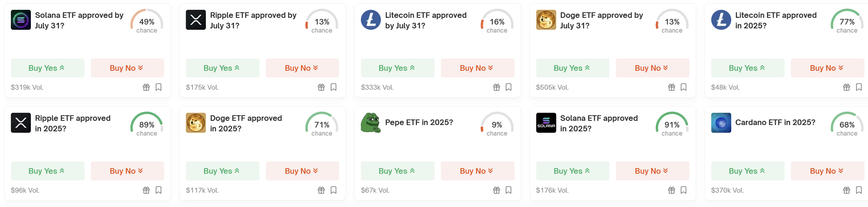
Task: Open the Ripple ETF approved in 2025 title
Action: coord(73,123)
